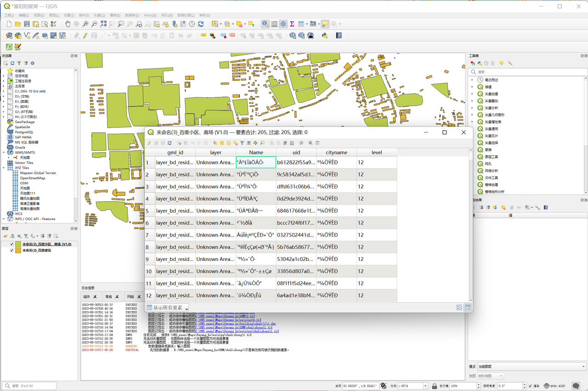Toggle visibility of 百度小区、商场 layer
The image size is (588, 391).
tap(12, 244)
